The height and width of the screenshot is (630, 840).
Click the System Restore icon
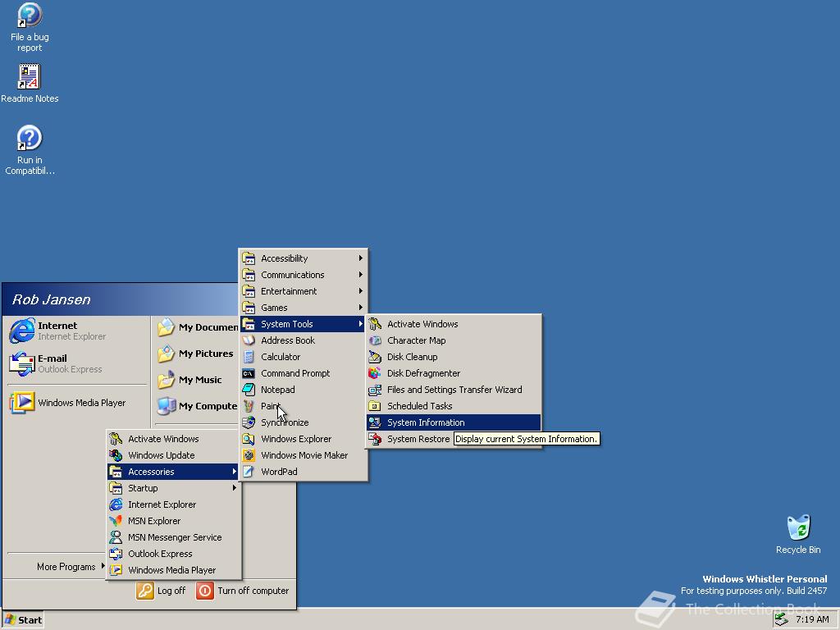tap(375, 439)
